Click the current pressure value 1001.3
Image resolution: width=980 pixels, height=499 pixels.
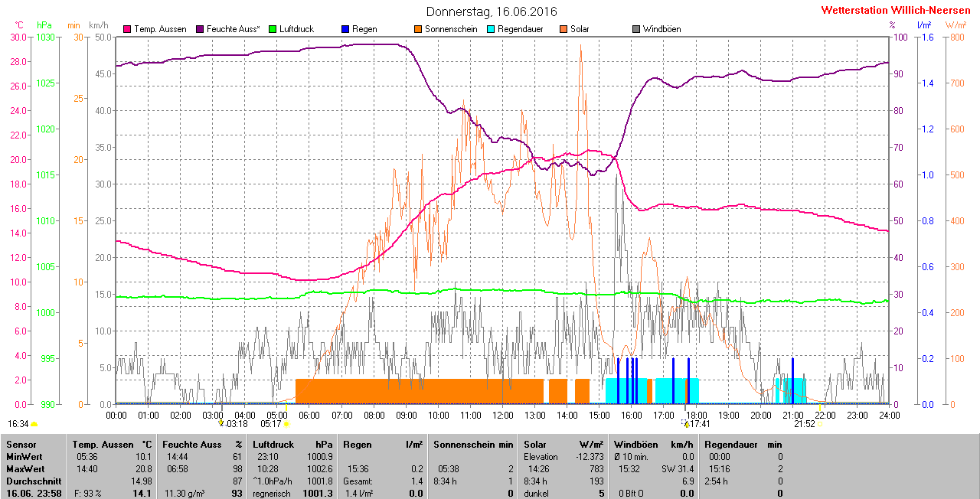click(x=319, y=494)
